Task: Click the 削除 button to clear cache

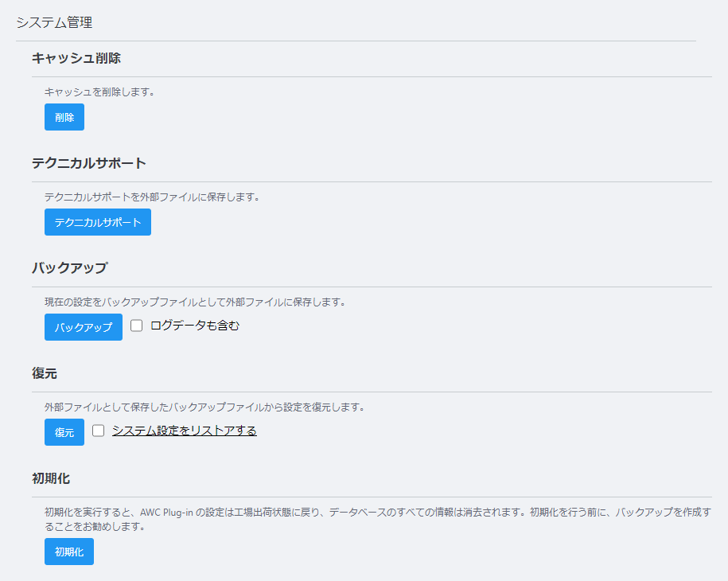Action: click(64, 117)
